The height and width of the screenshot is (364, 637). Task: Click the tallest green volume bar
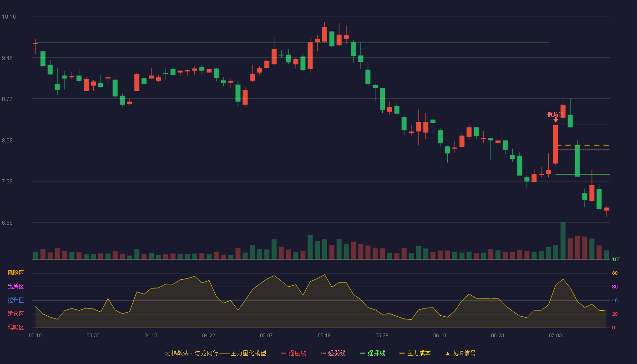[x=563, y=241]
